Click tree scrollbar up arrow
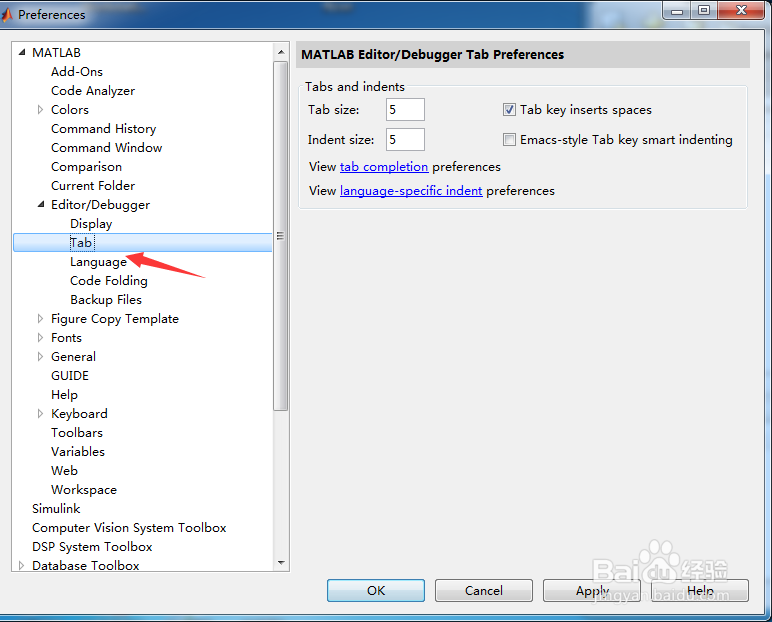Image resolution: width=772 pixels, height=622 pixels. click(281, 52)
